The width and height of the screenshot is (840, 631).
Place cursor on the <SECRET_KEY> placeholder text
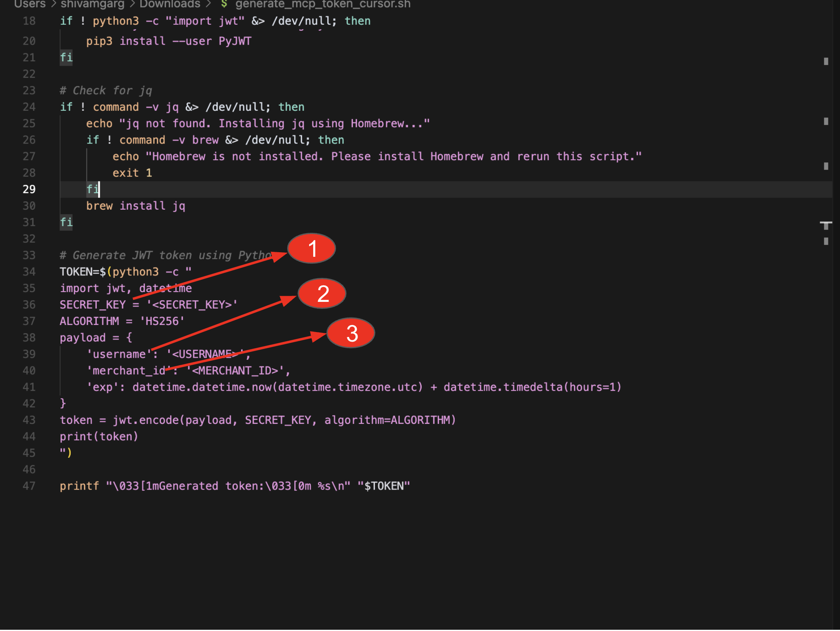coord(192,305)
